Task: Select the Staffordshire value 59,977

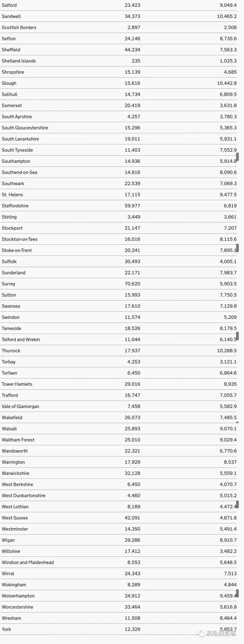Action: click(132, 206)
